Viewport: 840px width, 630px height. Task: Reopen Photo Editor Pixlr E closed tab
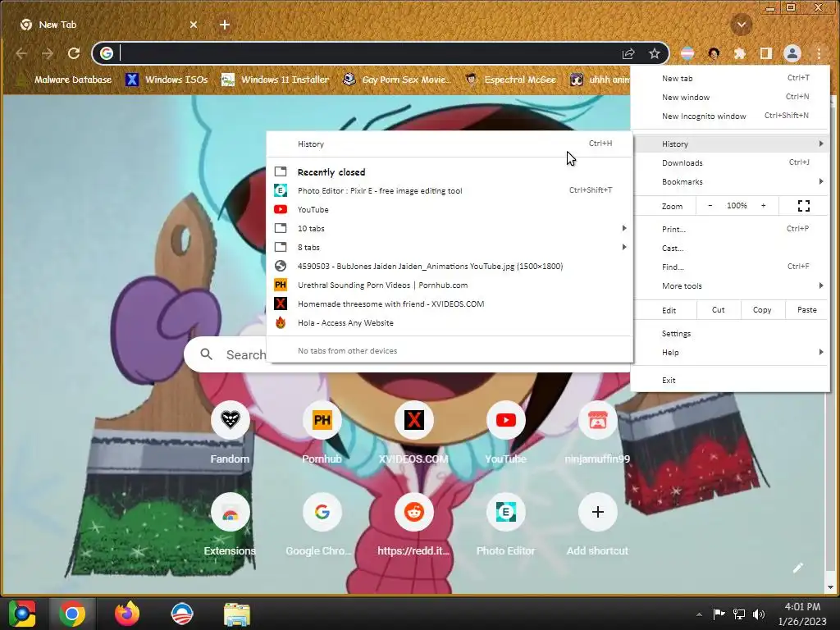click(x=450, y=190)
